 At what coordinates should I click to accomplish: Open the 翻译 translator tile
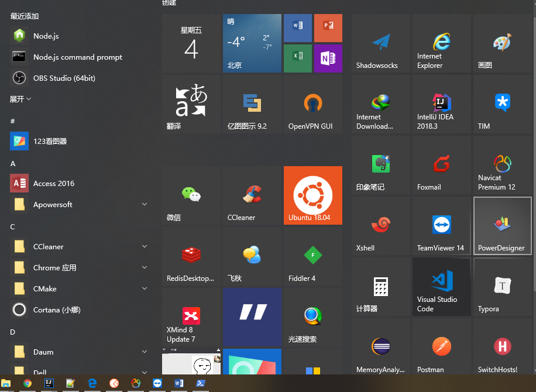pyautogui.click(x=191, y=104)
